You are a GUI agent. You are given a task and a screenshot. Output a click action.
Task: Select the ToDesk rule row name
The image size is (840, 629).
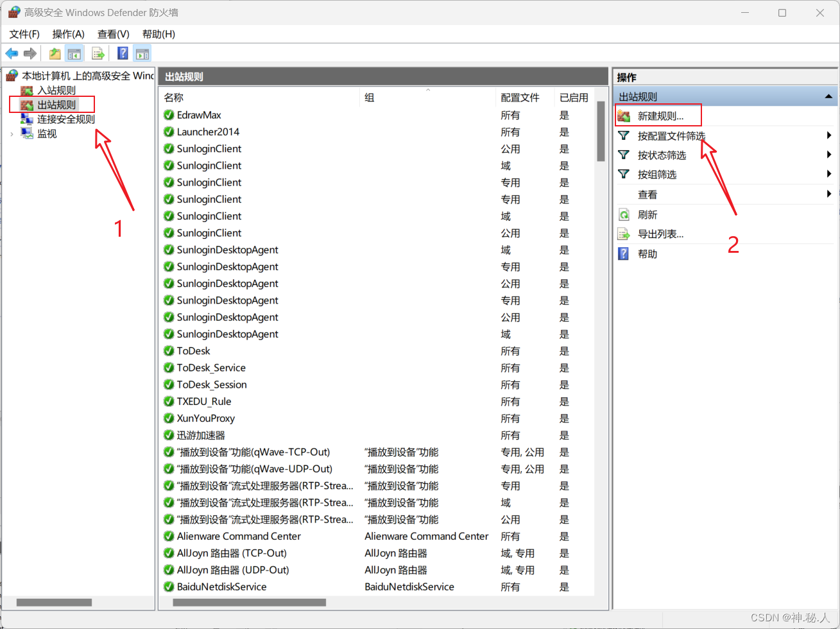[193, 351]
